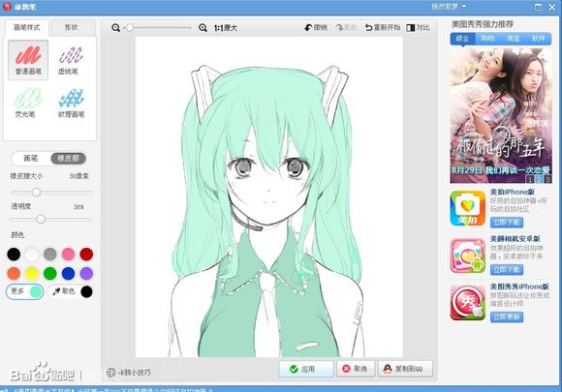Switch to 画笔 brush mode

pos(31,158)
